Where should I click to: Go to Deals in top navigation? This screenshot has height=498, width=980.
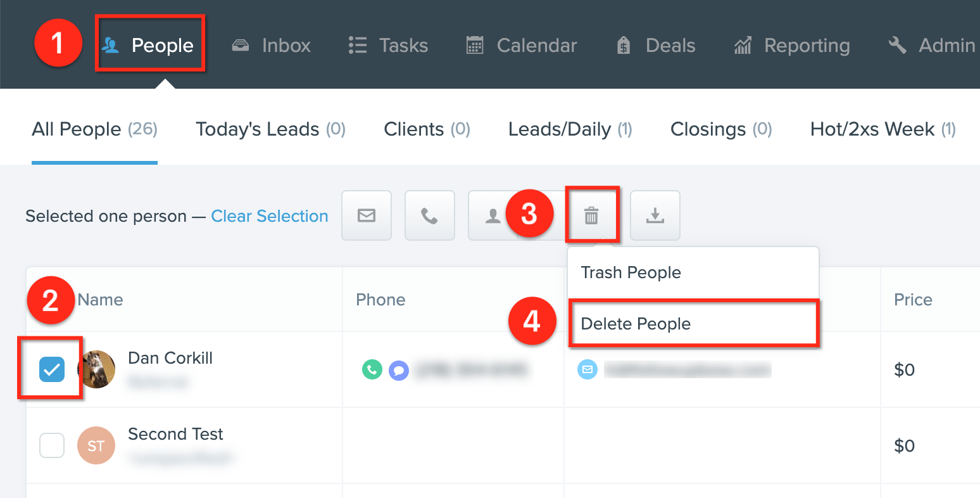656,46
